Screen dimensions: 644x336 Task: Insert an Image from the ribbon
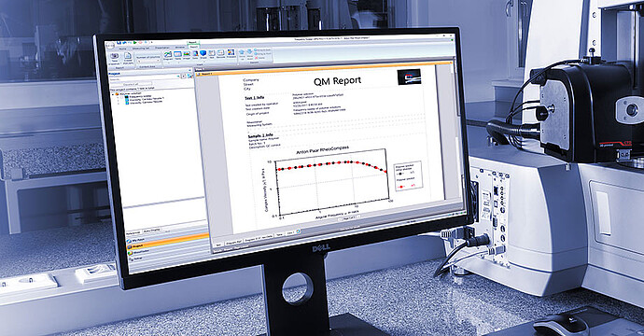click(187, 54)
